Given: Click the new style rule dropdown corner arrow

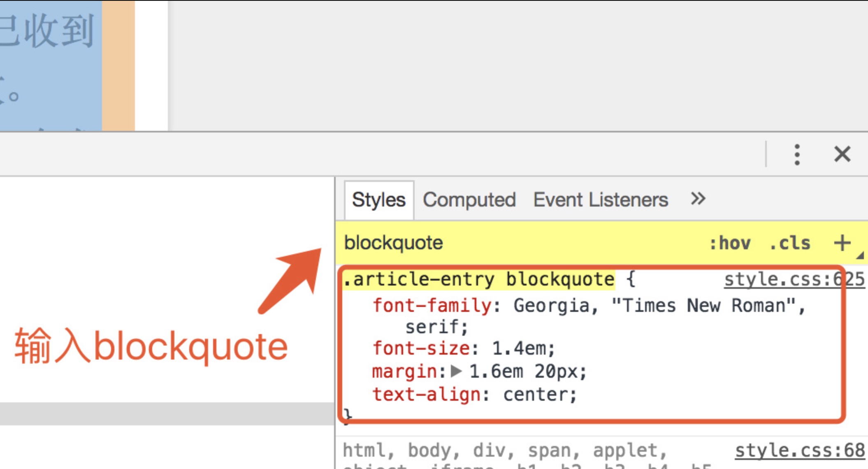Looking at the screenshot, I should click(x=860, y=255).
